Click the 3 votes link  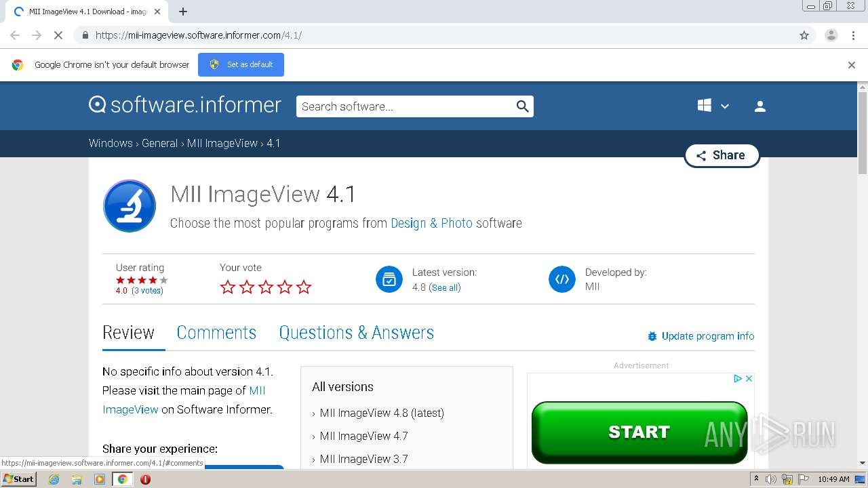pos(147,291)
